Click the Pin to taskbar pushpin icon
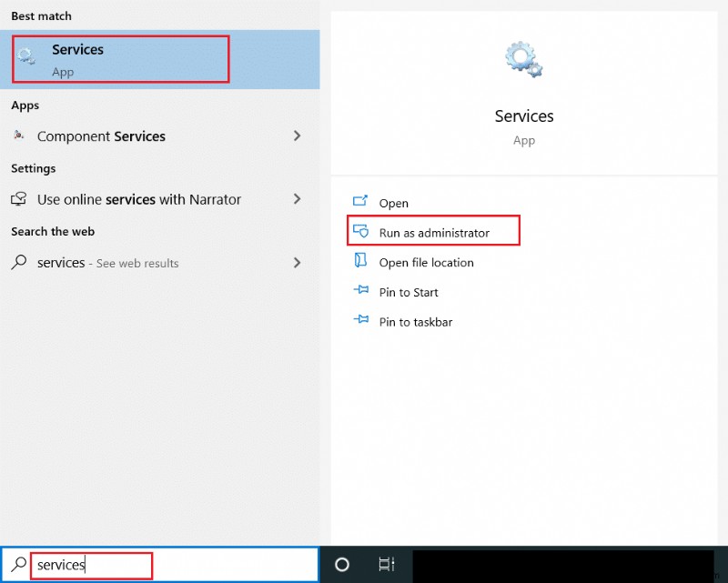Viewport: 728px width, 583px height. pos(360,321)
